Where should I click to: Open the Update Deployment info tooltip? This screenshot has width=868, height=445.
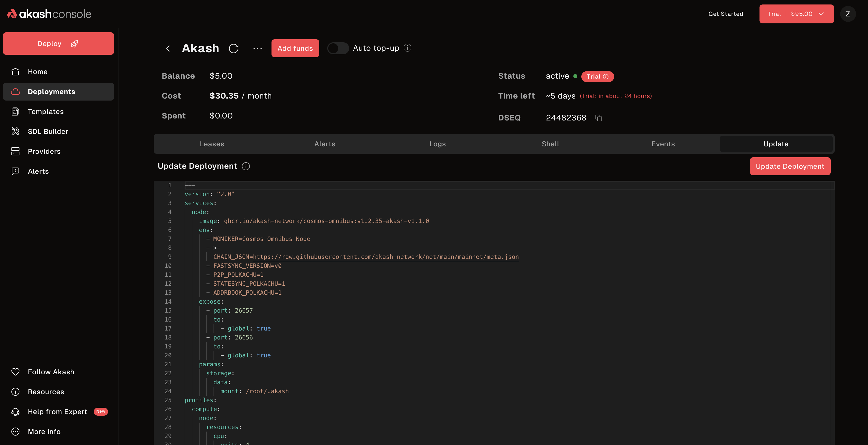coord(246,166)
